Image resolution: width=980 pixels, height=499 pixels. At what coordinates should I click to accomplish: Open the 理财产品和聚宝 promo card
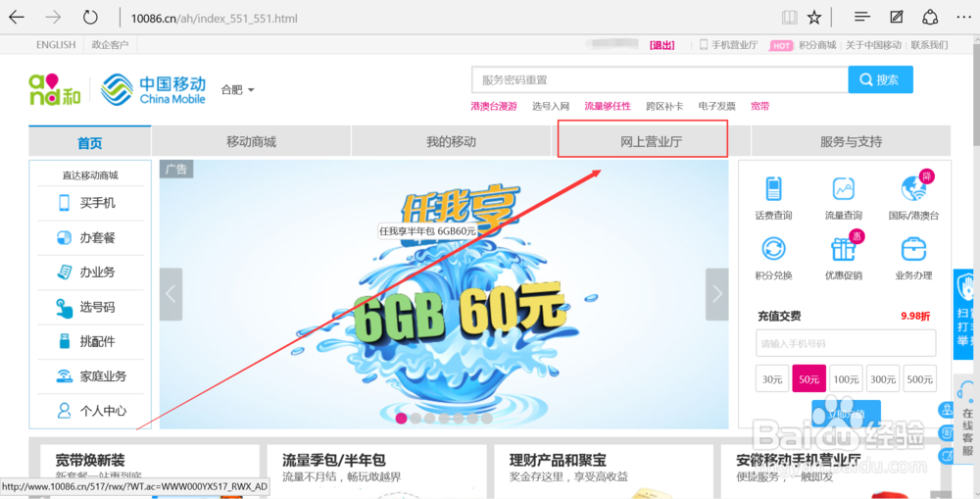[x=603, y=472]
